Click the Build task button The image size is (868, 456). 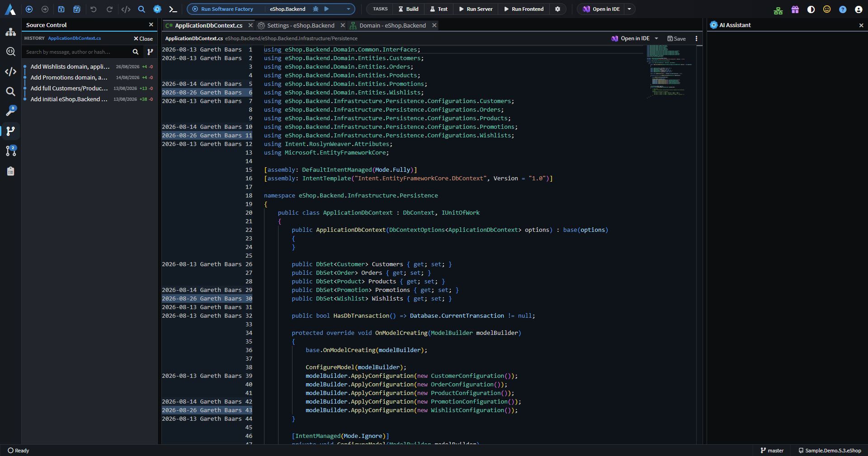click(x=408, y=9)
